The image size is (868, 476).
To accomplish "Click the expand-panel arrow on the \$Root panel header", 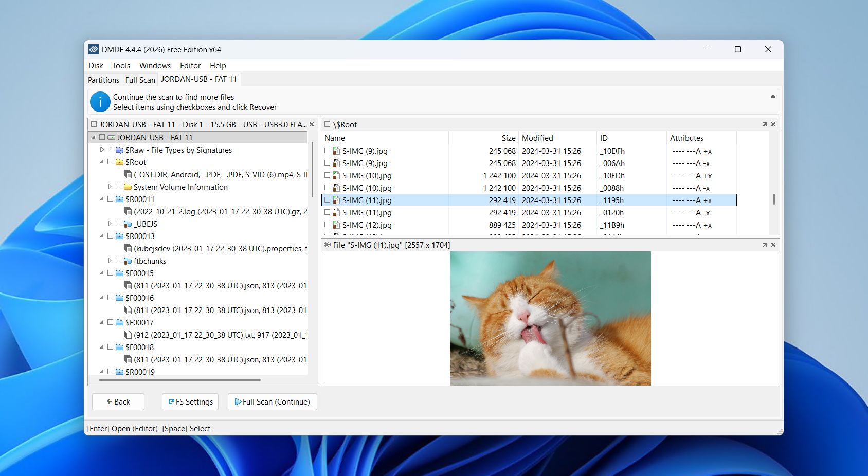I will point(766,124).
